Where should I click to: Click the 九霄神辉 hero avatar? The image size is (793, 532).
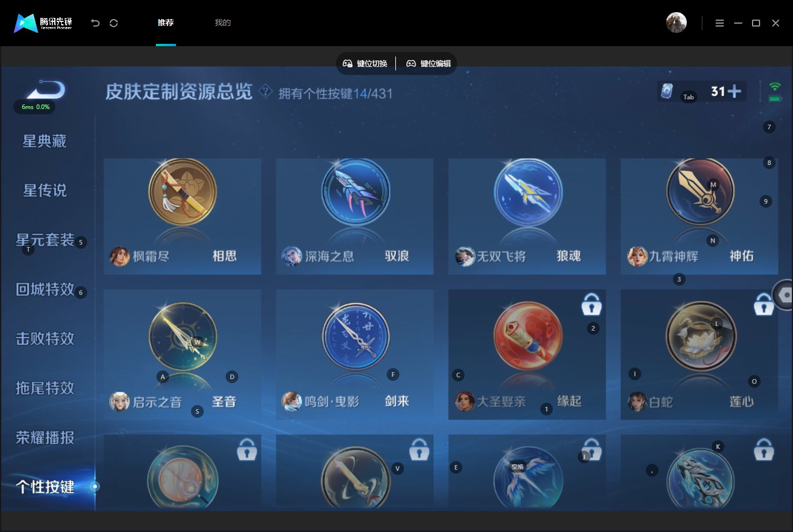[637, 256]
